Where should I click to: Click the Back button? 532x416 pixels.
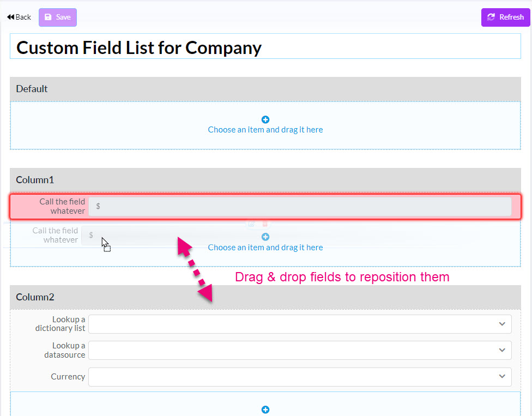click(x=19, y=17)
